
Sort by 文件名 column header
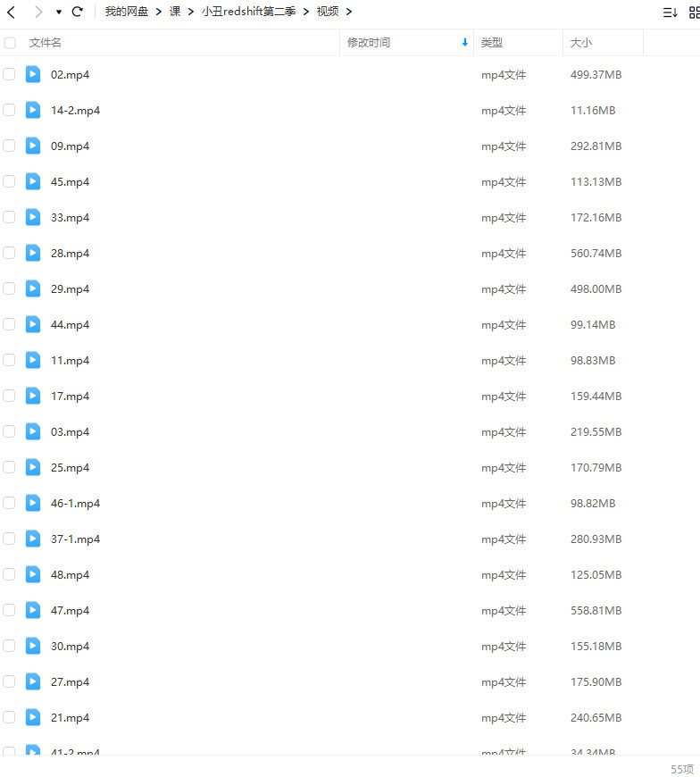(x=45, y=43)
